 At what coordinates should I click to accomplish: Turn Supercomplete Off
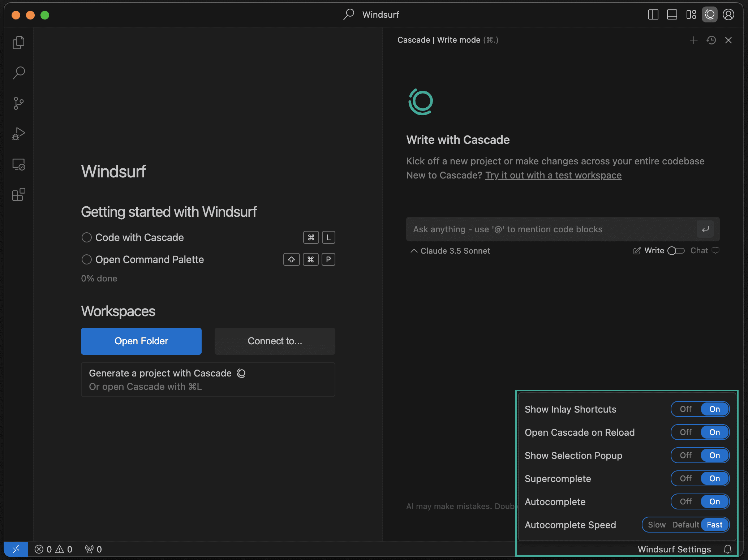click(x=685, y=478)
